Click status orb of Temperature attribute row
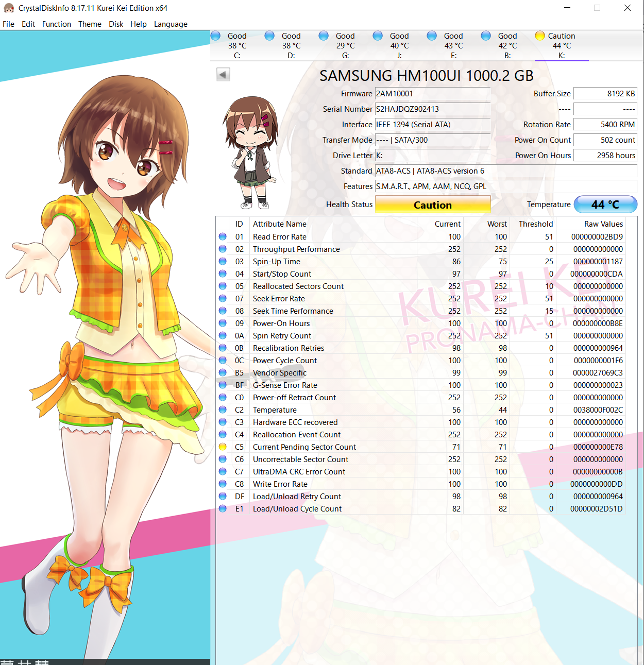The image size is (644, 665). tap(223, 410)
